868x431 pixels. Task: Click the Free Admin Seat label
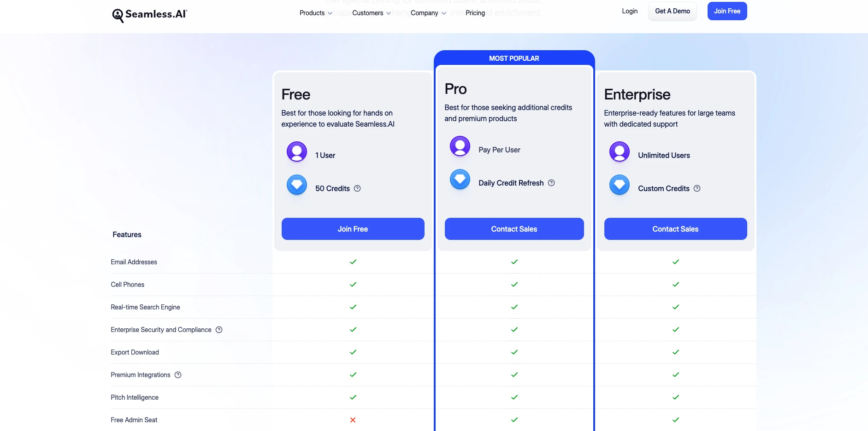(x=134, y=420)
